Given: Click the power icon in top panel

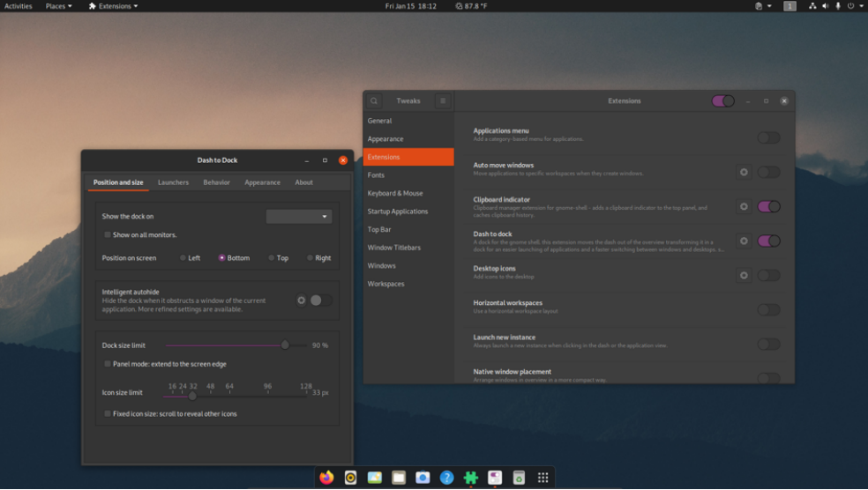Looking at the screenshot, I should click(851, 6).
